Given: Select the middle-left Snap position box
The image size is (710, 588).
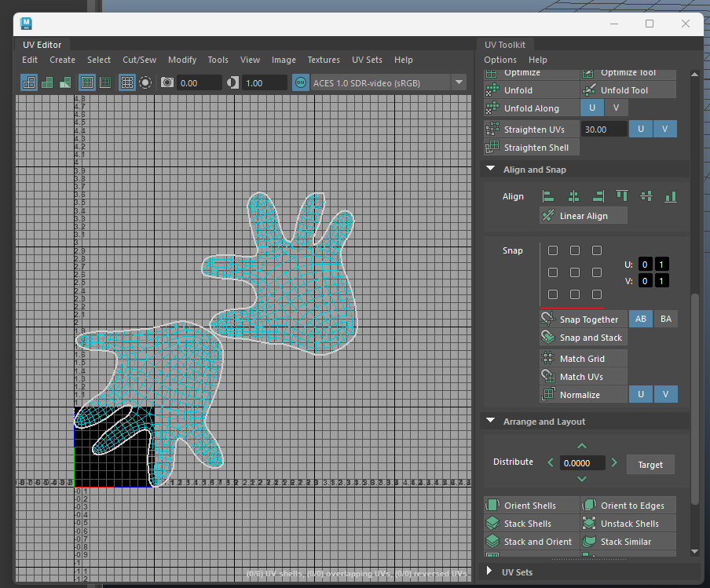Looking at the screenshot, I should click(553, 272).
